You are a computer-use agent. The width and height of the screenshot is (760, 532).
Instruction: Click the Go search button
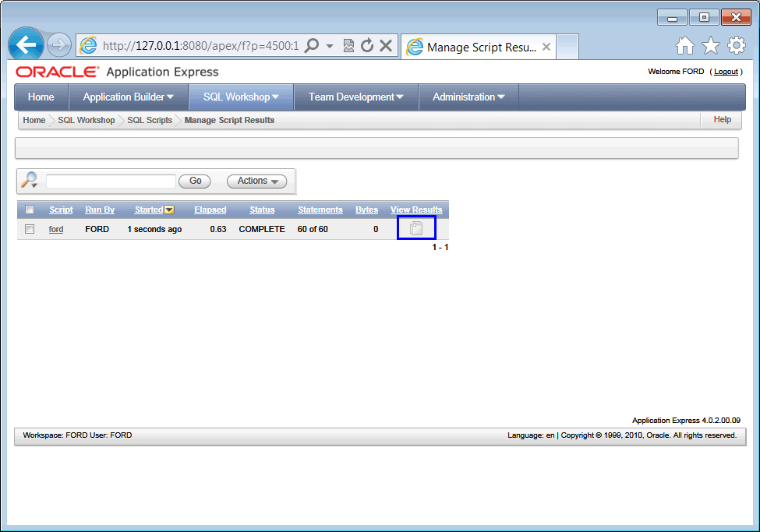click(195, 181)
